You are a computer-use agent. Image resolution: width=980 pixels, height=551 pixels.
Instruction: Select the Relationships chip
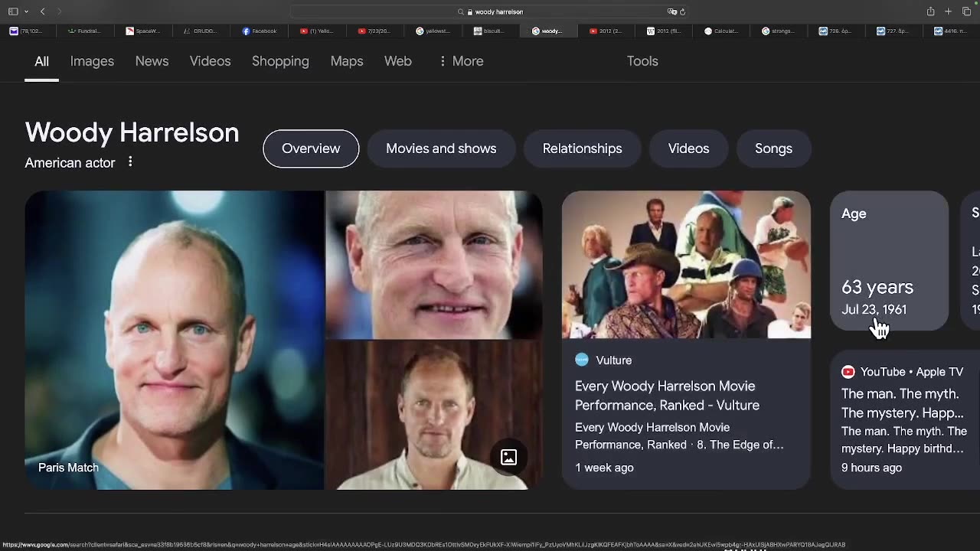point(582,148)
